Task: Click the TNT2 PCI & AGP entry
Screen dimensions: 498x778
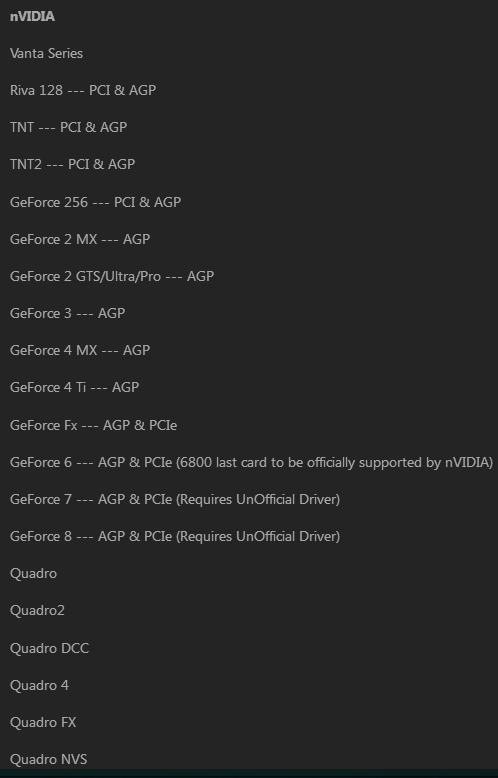Action: point(72,164)
